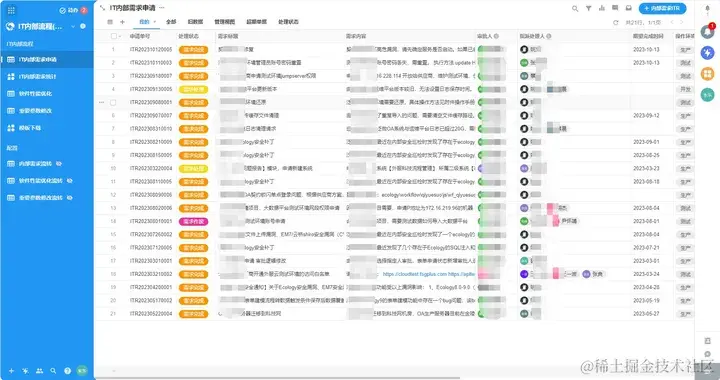The width and height of the screenshot is (720, 380).
Task: Click the blue lightning bolt shortcut
Action: pos(708,53)
